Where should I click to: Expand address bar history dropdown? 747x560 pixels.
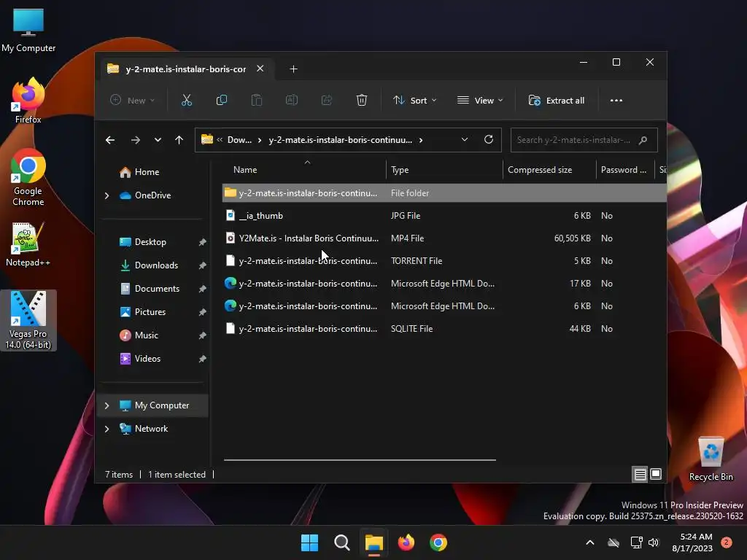point(465,139)
